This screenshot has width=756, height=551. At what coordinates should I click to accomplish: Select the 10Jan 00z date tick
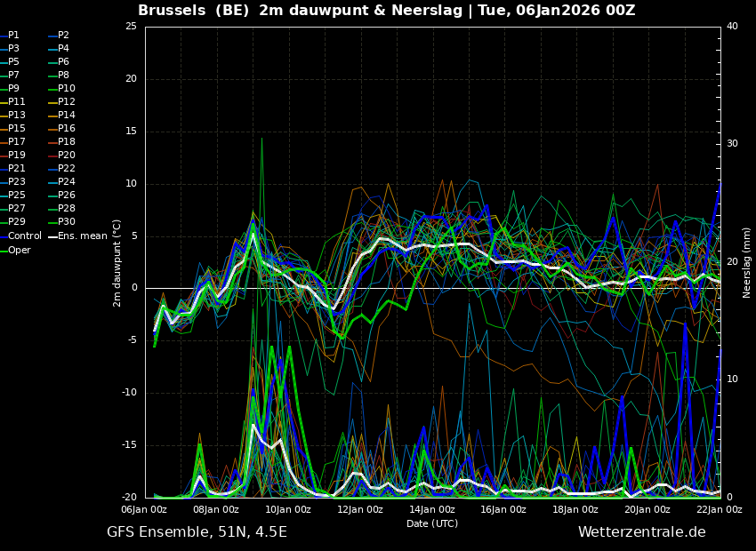point(288,510)
